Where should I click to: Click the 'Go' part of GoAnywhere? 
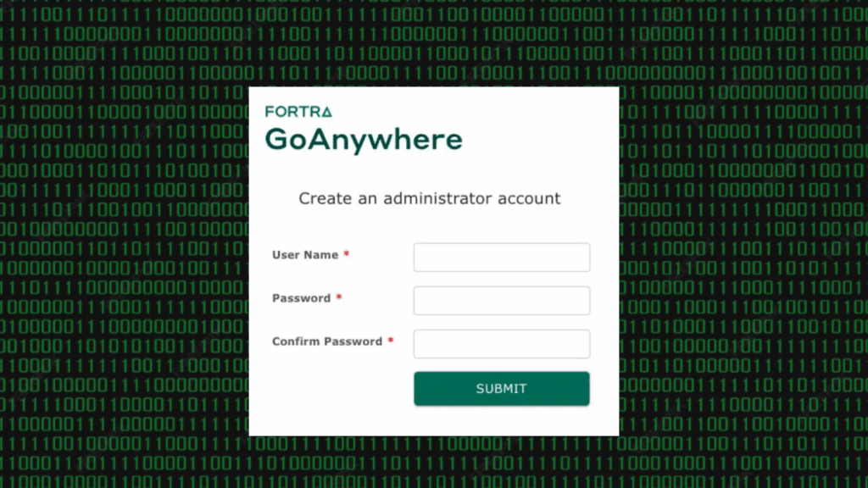[x=285, y=140]
